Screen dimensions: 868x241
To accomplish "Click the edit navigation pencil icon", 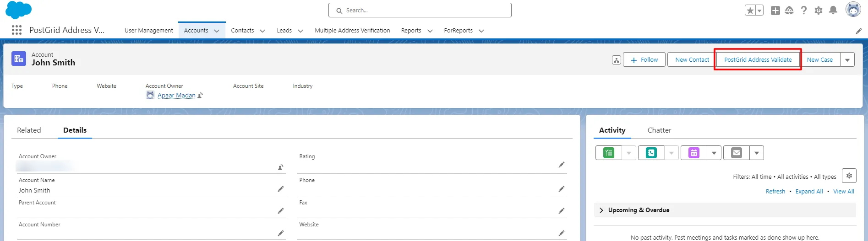I will 859,31.
